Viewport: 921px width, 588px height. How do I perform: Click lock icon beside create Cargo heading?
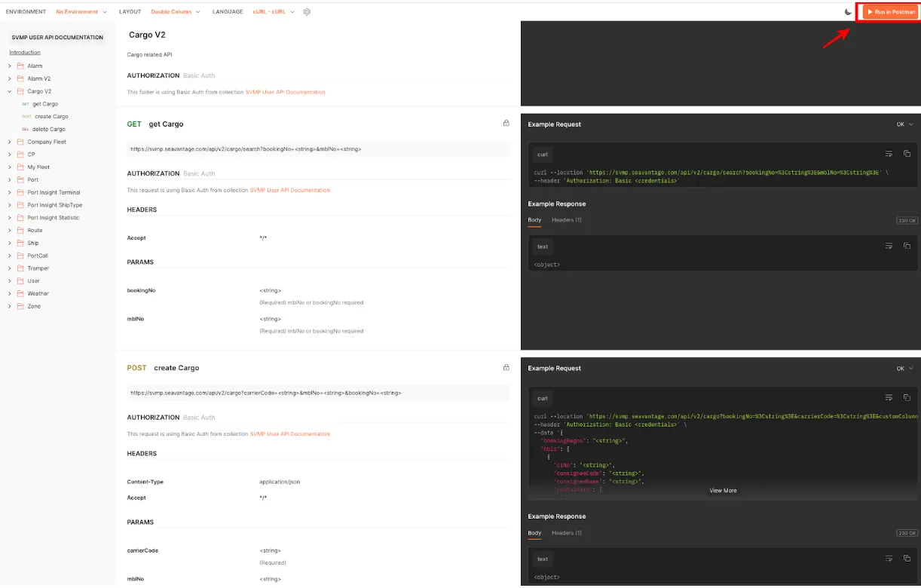(x=506, y=368)
